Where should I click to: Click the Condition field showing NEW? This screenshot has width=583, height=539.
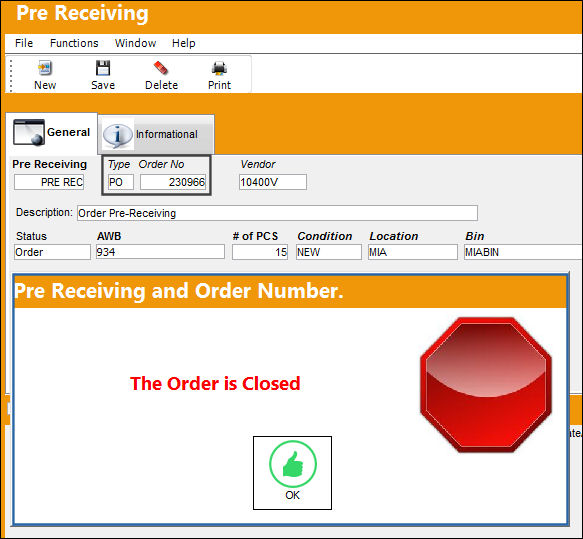(x=329, y=252)
